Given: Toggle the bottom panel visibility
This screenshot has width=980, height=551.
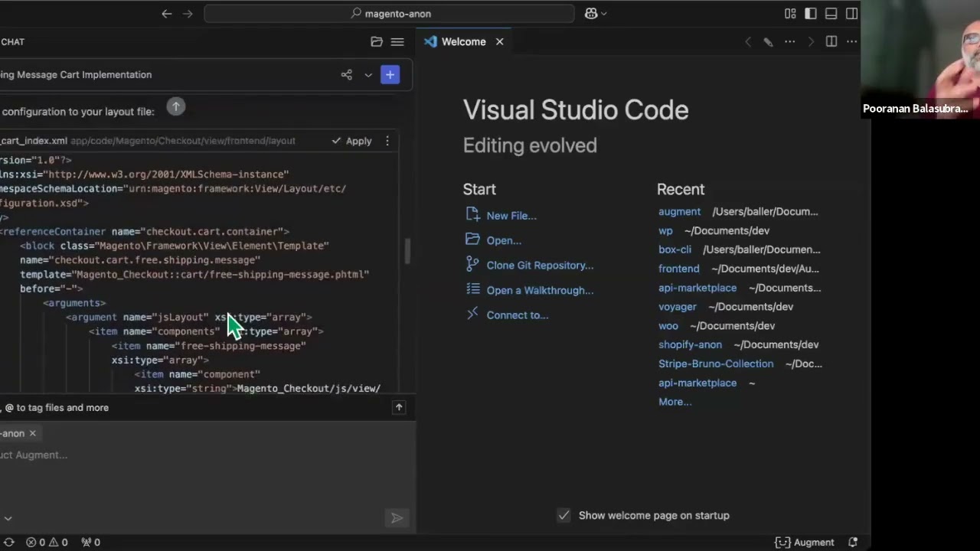Looking at the screenshot, I should click(831, 14).
